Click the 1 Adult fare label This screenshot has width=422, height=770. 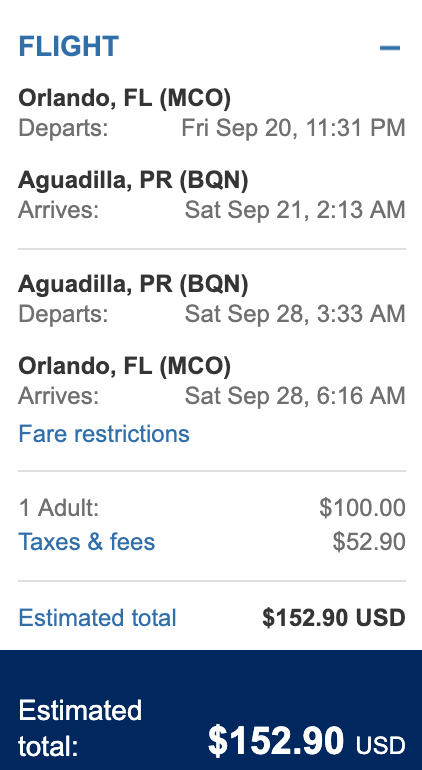point(58,507)
